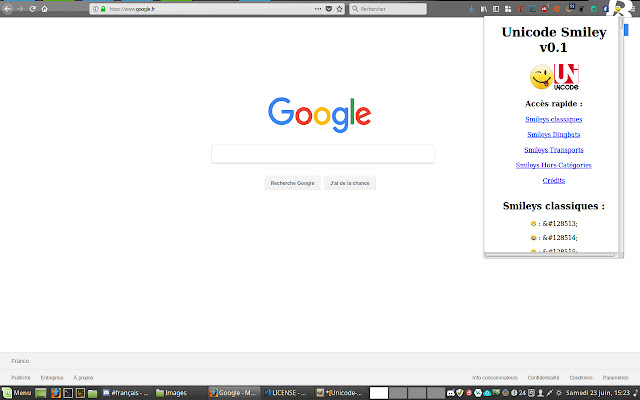Switch to the Google - M... Firefox window

tap(233, 393)
